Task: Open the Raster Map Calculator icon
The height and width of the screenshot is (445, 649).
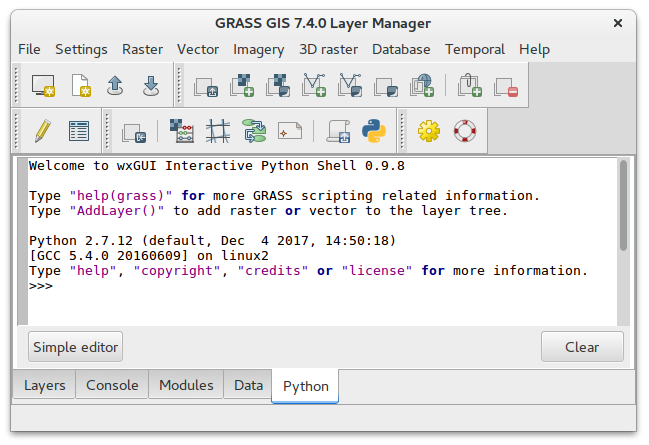Action: pos(182,131)
